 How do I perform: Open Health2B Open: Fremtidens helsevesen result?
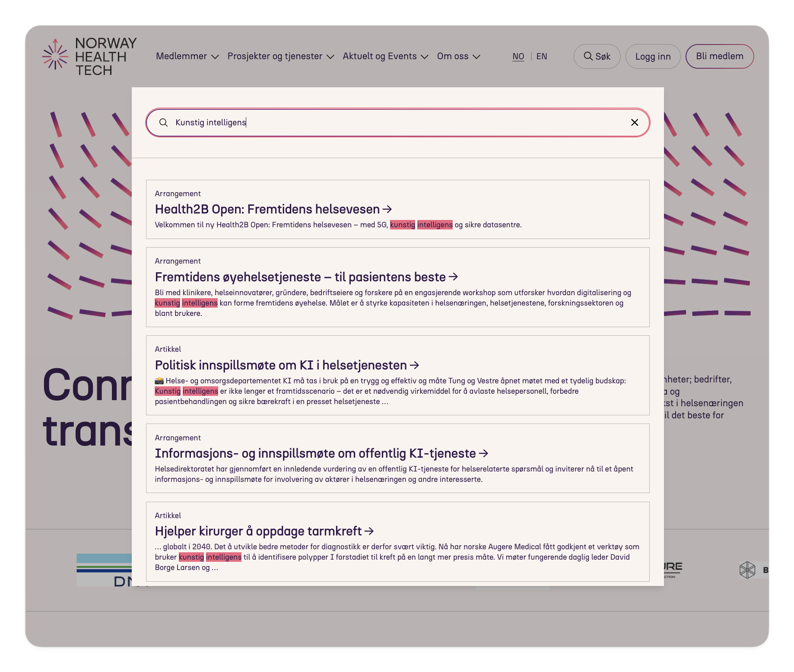pyautogui.click(x=397, y=209)
